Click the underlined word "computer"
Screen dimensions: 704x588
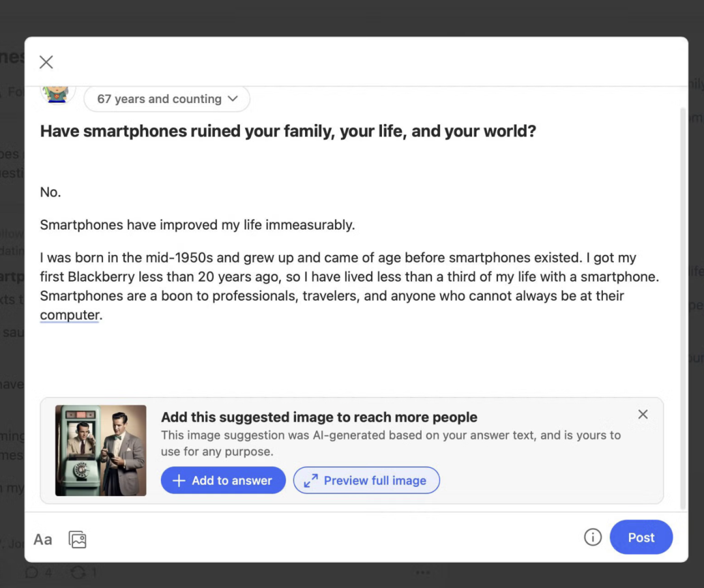(x=70, y=316)
